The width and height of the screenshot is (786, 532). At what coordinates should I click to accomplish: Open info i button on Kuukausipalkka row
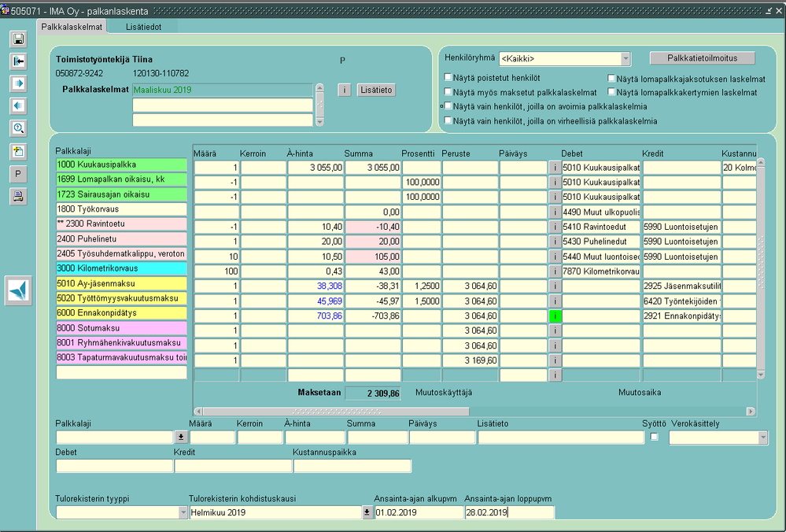(555, 168)
